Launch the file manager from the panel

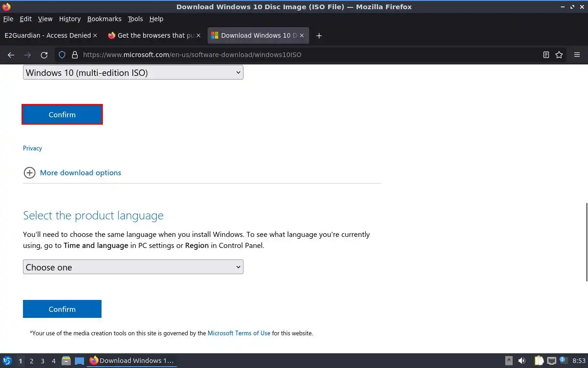tap(66, 361)
